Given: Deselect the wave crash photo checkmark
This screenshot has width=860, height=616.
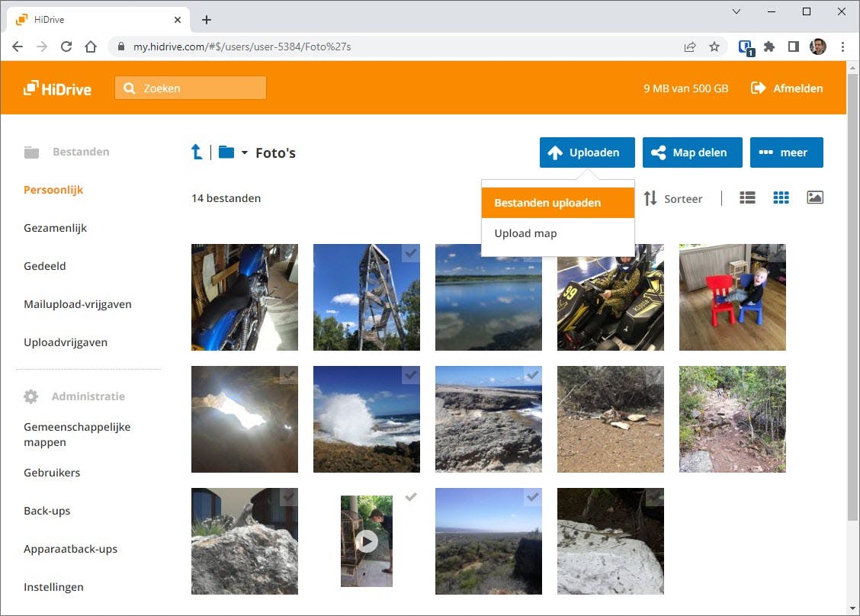Looking at the screenshot, I should coord(410,375).
